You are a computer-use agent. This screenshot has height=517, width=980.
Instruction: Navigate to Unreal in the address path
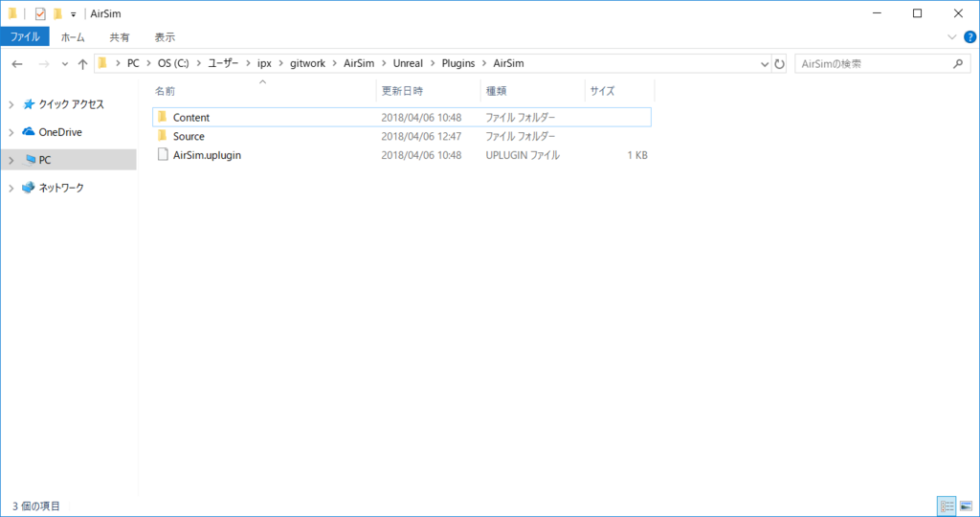tap(408, 63)
